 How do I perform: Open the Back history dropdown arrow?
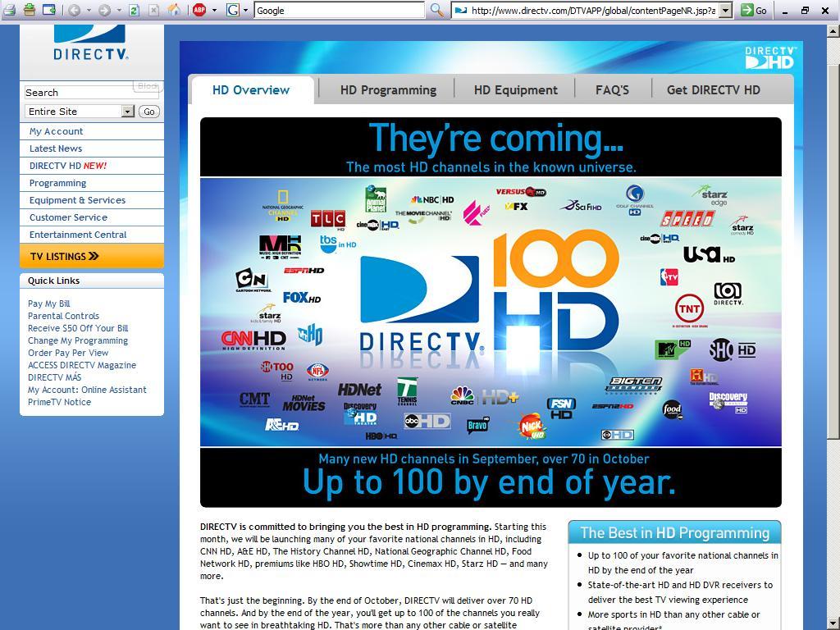(x=89, y=10)
